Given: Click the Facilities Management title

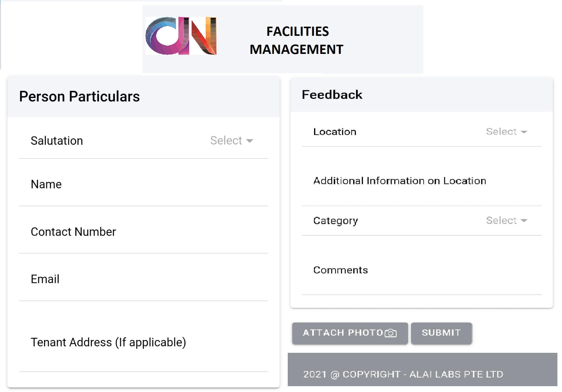Looking at the screenshot, I should pyautogui.click(x=297, y=40).
